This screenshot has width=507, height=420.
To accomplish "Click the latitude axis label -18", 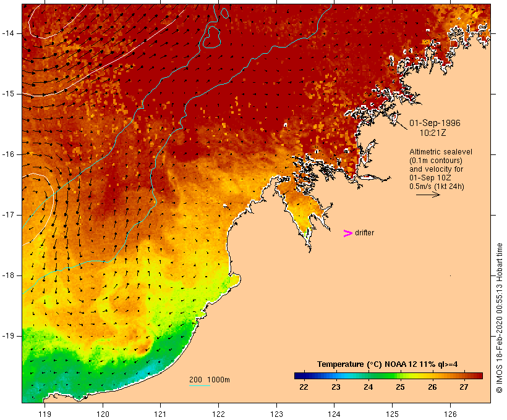I will click(7, 275).
